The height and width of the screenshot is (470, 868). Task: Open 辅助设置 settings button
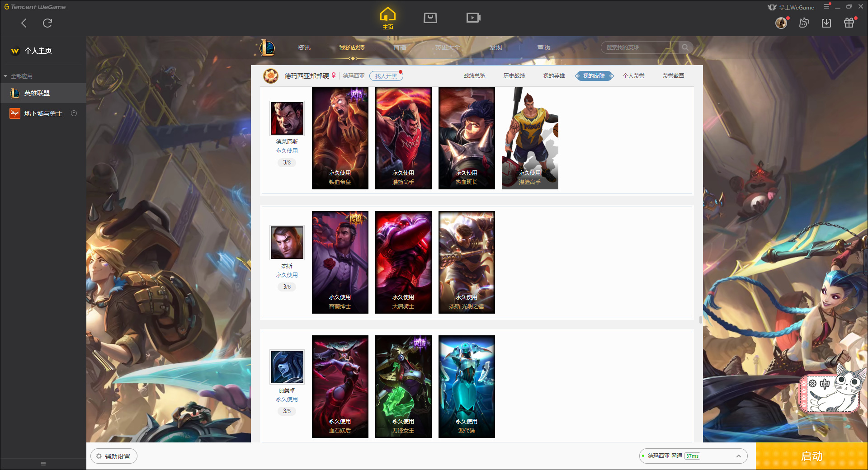[114, 456]
